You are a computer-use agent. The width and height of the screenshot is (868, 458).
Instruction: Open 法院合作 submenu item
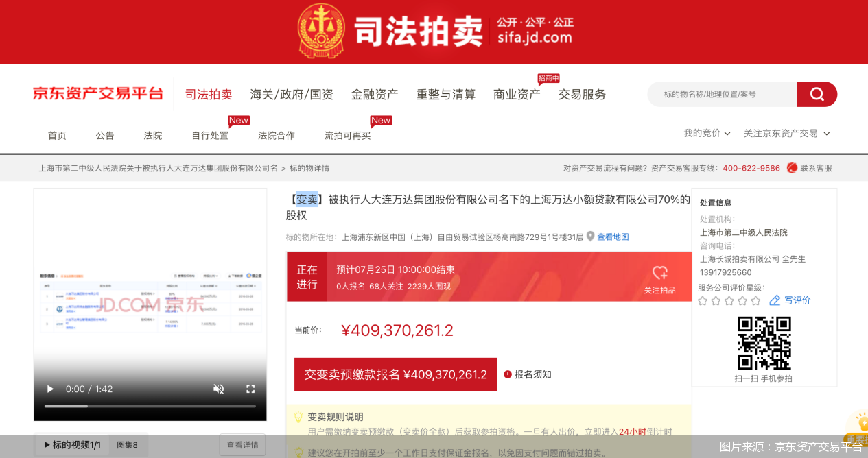coord(277,136)
